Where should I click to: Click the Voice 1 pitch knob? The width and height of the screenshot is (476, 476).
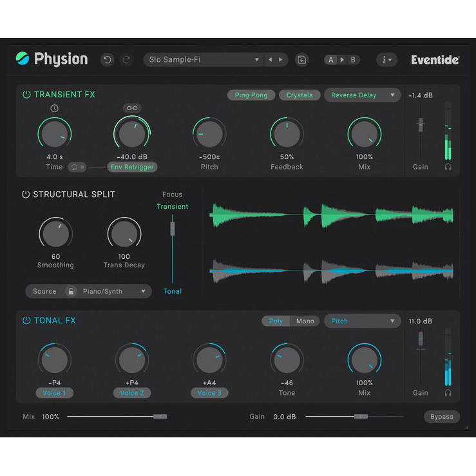(54, 359)
